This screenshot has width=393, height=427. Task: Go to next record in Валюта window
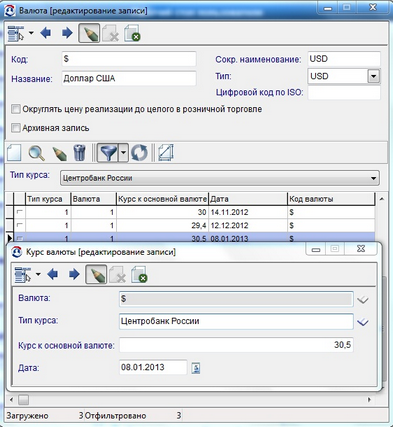pyautogui.click(x=67, y=33)
